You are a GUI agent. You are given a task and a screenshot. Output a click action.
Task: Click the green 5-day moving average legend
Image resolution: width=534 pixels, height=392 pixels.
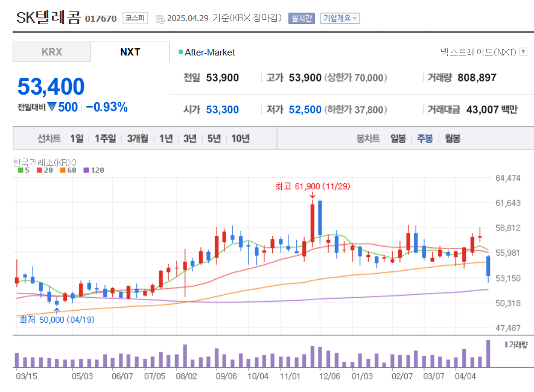24,170
